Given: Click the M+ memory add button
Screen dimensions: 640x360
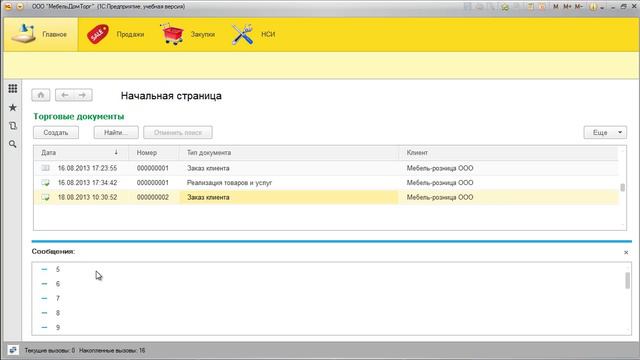Looking at the screenshot, I should coord(567,7).
